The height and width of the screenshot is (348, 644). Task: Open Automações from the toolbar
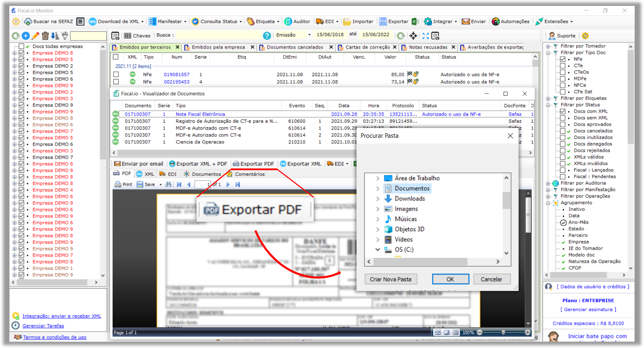tap(511, 21)
